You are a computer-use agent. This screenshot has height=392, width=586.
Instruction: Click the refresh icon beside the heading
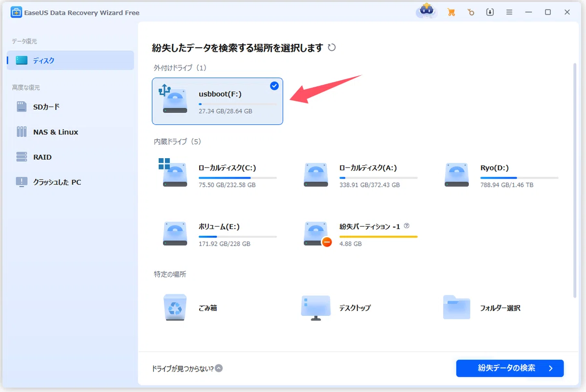pyautogui.click(x=332, y=47)
